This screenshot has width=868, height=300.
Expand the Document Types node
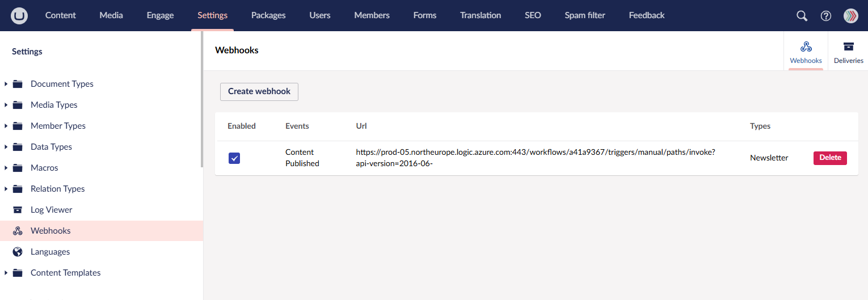(x=6, y=84)
